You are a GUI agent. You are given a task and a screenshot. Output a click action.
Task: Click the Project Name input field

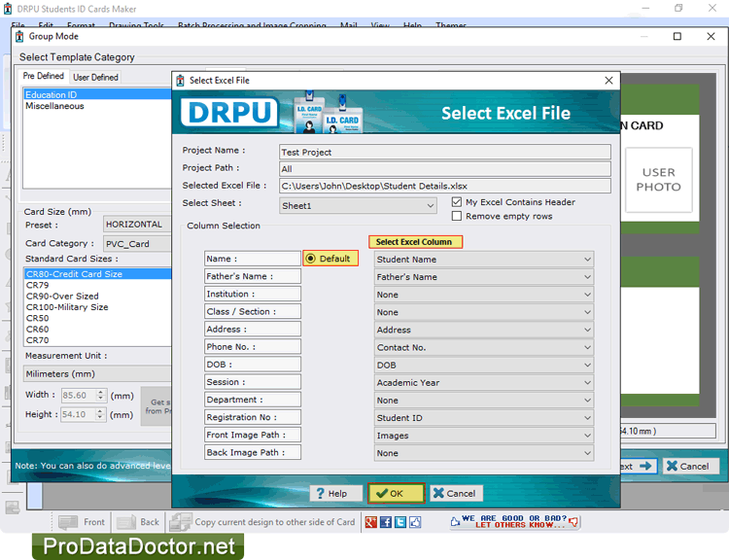[445, 152]
